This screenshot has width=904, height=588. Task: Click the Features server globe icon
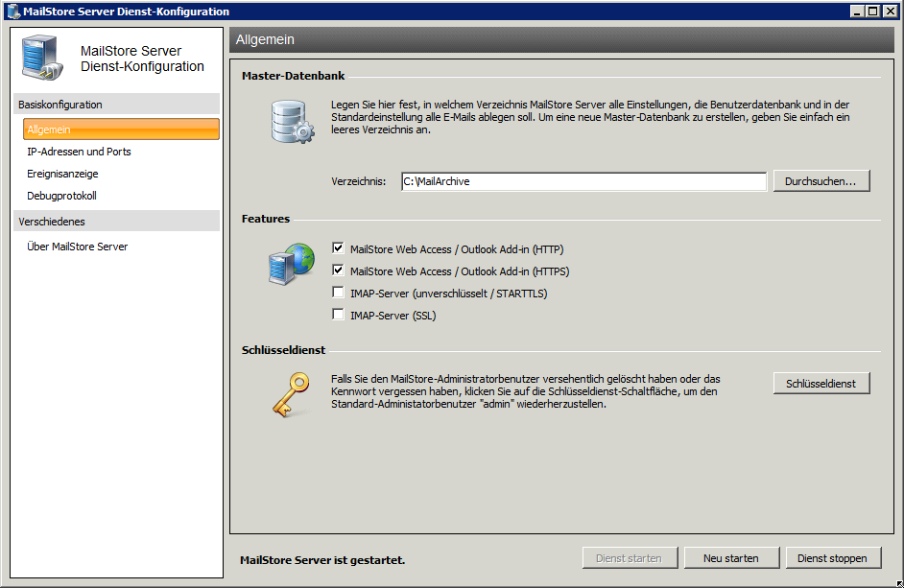pos(292,265)
